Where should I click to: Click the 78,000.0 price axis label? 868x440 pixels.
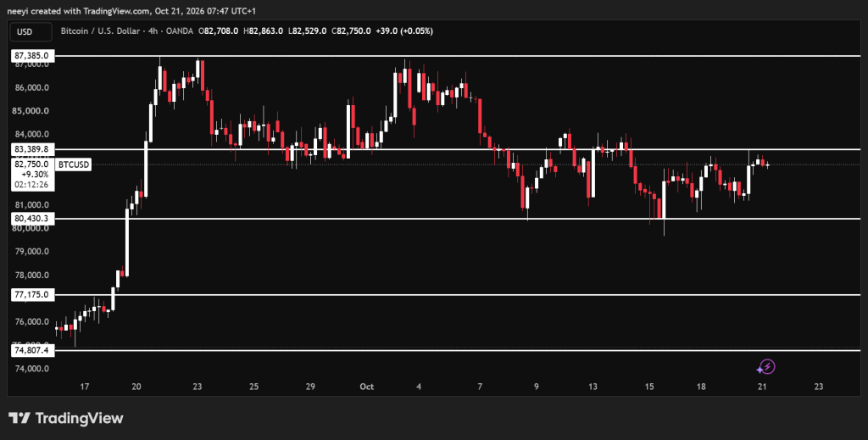32,275
